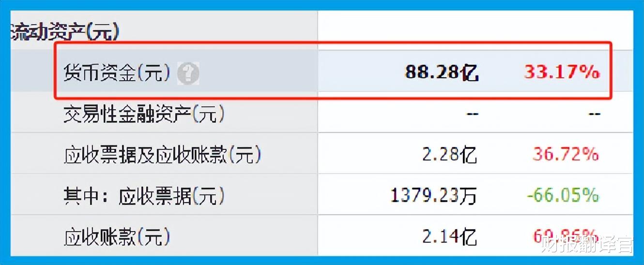
Task: Click the 1379.23万 amount value
Action: [x=434, y=196]
